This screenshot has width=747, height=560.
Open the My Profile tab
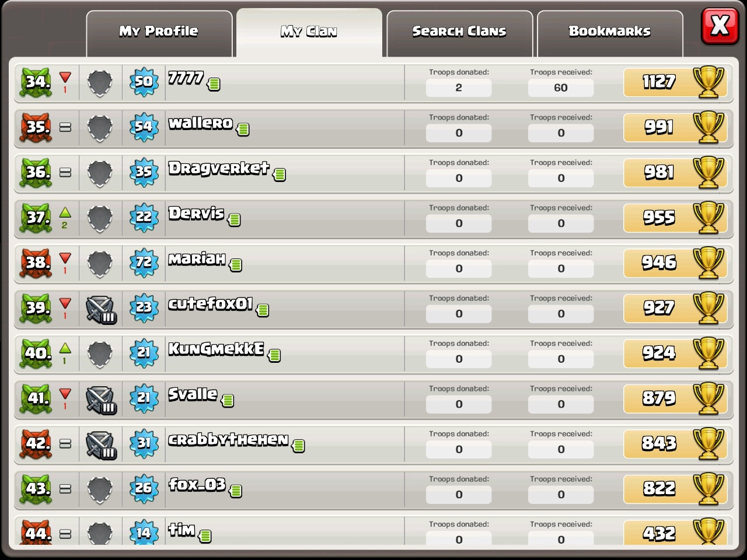click(x=159, y=33)
